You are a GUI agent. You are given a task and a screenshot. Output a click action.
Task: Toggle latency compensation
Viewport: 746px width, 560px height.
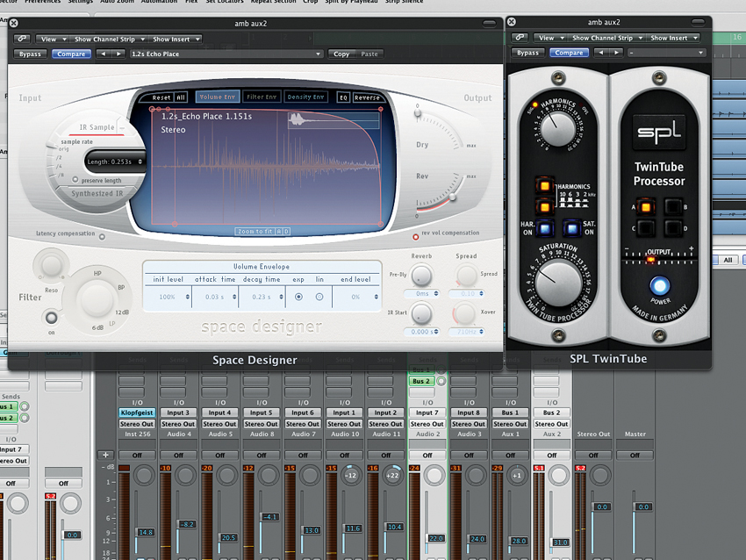[x=102, y=236]
